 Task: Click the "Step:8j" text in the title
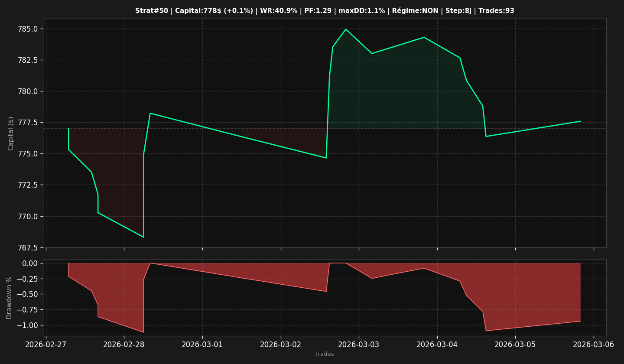pos(458,11)
